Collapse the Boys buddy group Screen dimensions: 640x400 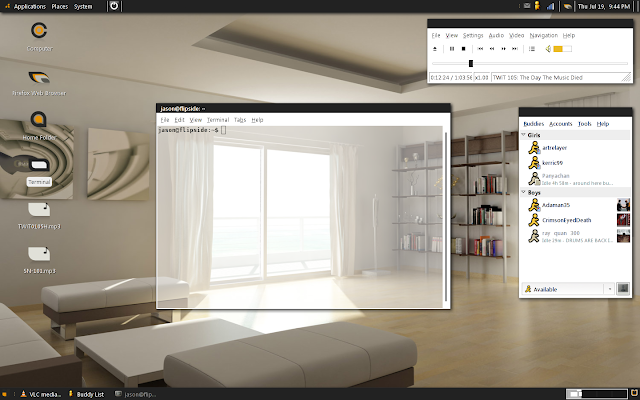point(523,192)
